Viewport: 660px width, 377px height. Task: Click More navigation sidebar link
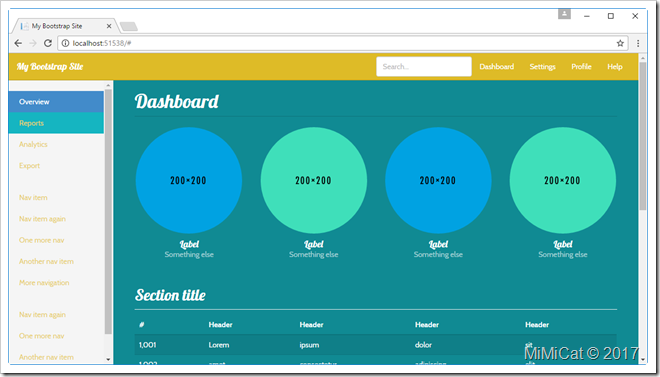(x=44, y=283)
